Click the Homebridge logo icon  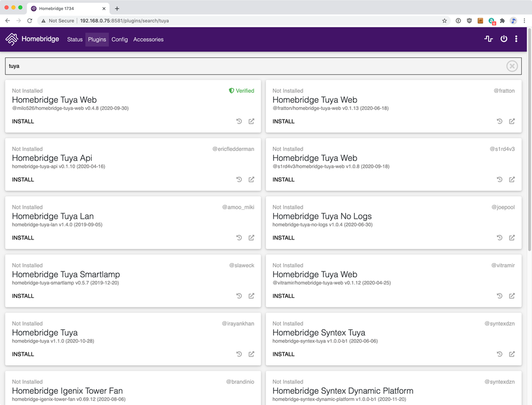coord(12,40)
